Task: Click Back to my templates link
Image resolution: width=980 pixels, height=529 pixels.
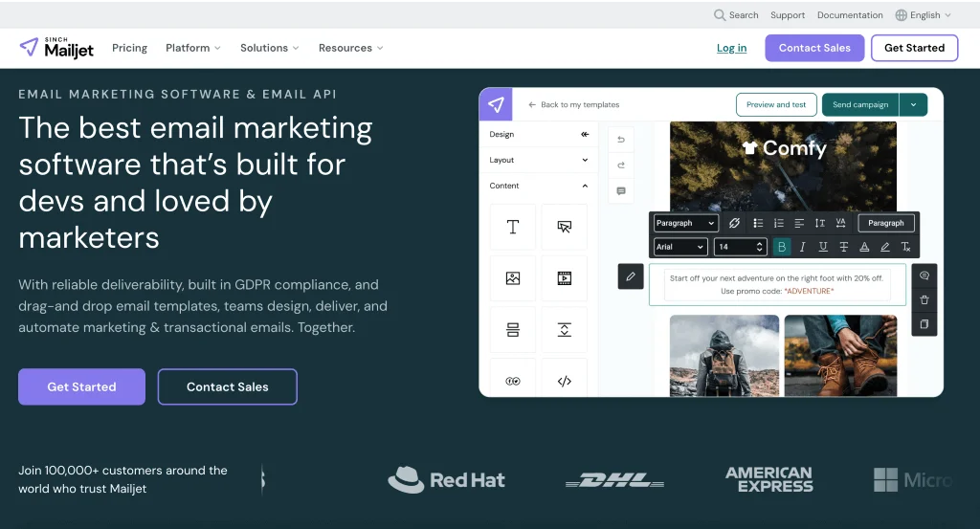Action: [574, 104]
